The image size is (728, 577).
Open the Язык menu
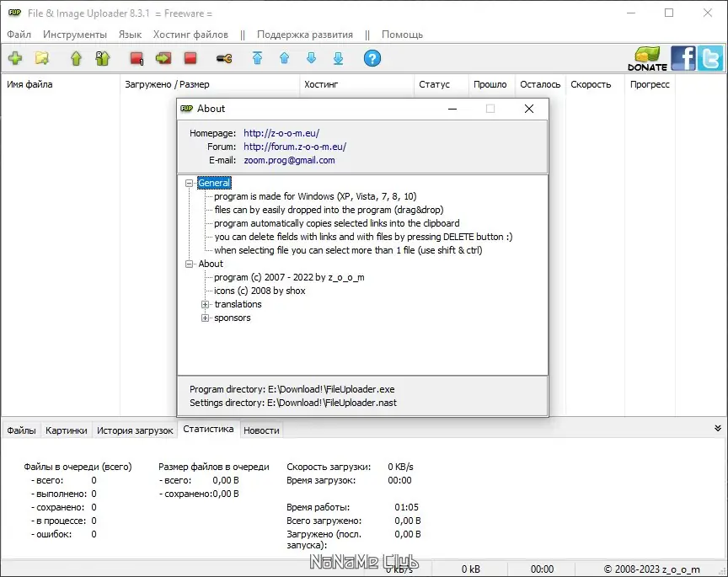point(130,35)
